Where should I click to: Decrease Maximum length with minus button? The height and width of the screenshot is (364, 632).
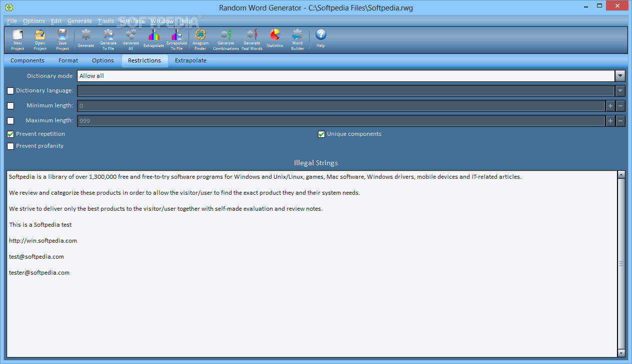click(x=620, y=121)
